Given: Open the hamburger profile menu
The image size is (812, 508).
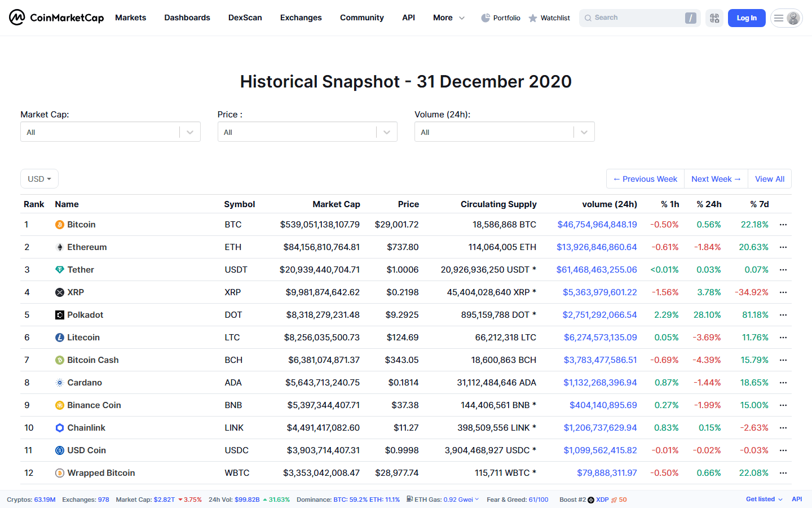Looking at the screenshot, I should [x=787, y=18].
